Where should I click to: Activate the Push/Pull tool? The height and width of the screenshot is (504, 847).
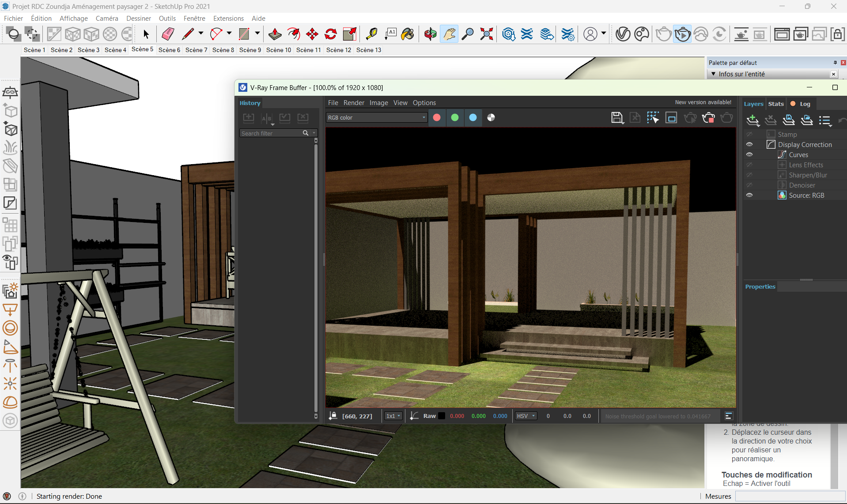pyautogui.click(x=275, y=34)
